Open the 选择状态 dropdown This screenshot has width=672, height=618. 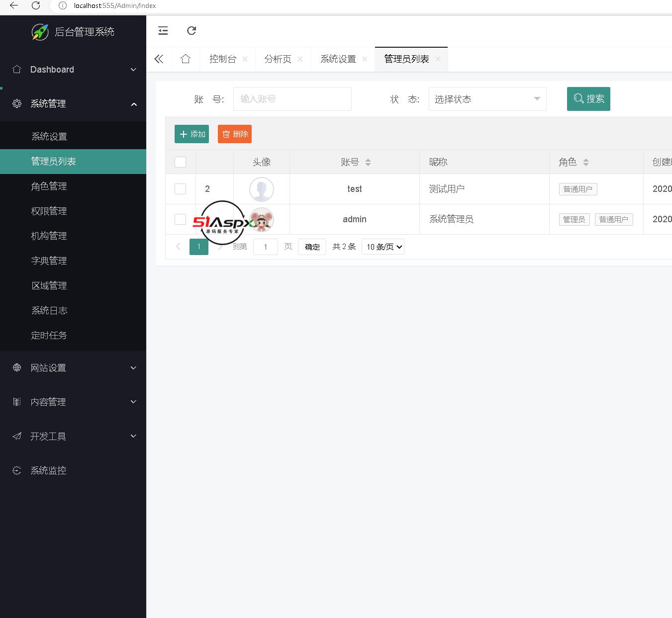click(x=487, y=99)
